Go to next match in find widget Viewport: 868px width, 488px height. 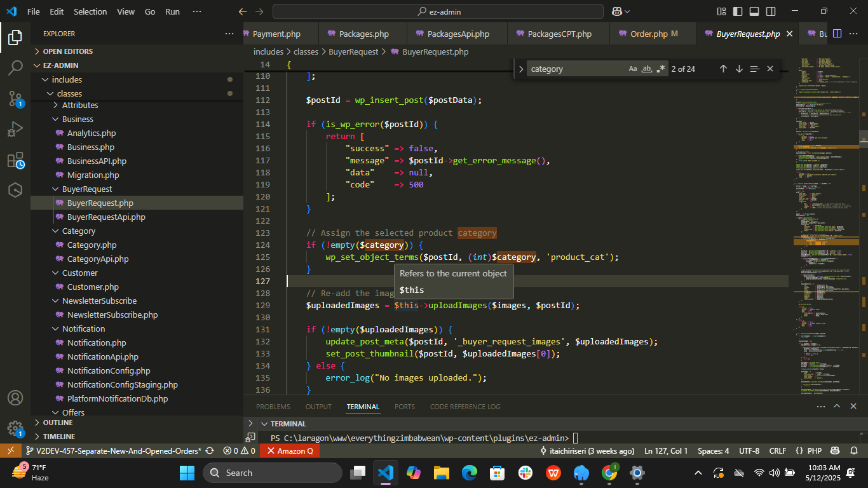click(739, 69)
